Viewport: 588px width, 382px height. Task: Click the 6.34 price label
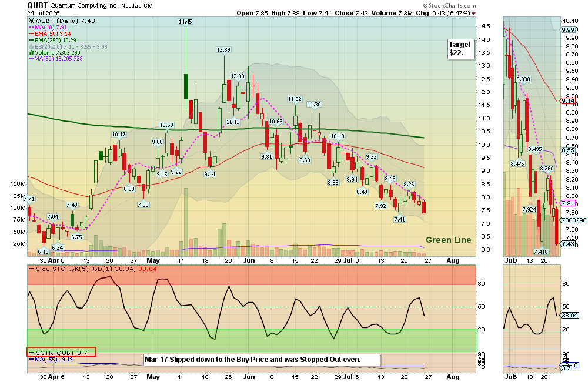coord(58,248)
